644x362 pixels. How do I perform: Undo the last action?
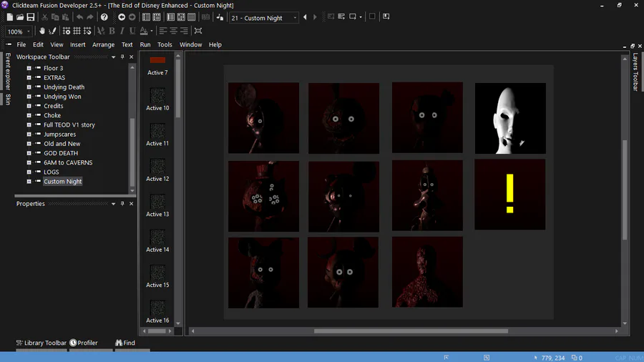(79, 17)
